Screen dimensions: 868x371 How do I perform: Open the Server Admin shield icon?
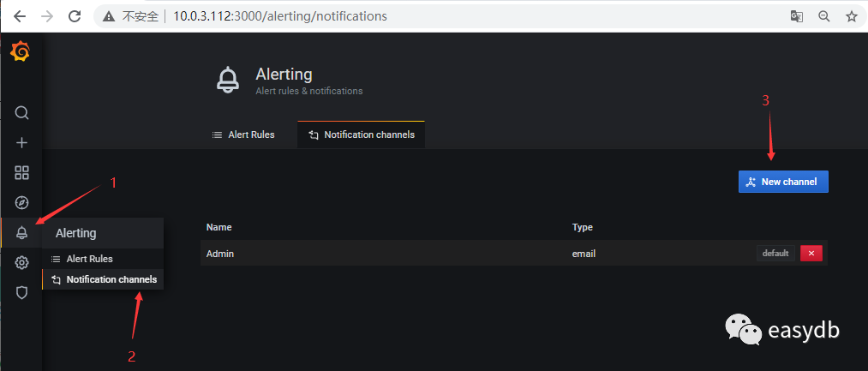21,292
